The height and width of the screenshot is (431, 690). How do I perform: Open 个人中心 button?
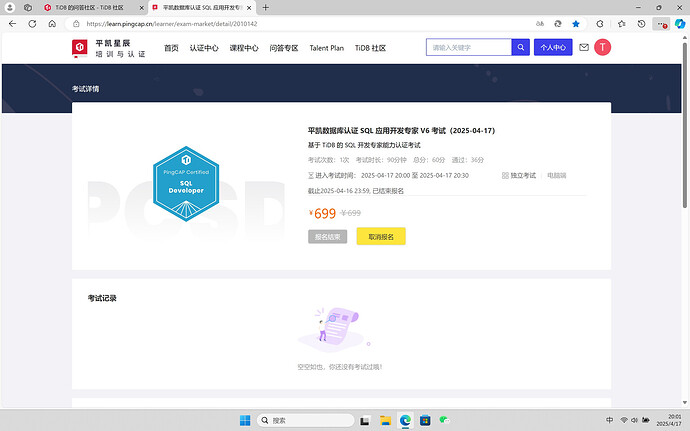553,47
